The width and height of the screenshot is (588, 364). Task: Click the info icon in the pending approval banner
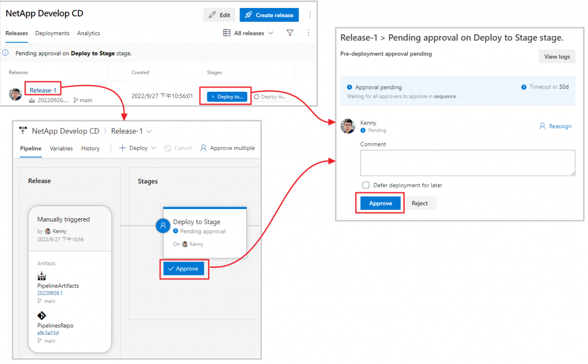tap(6, 53)
